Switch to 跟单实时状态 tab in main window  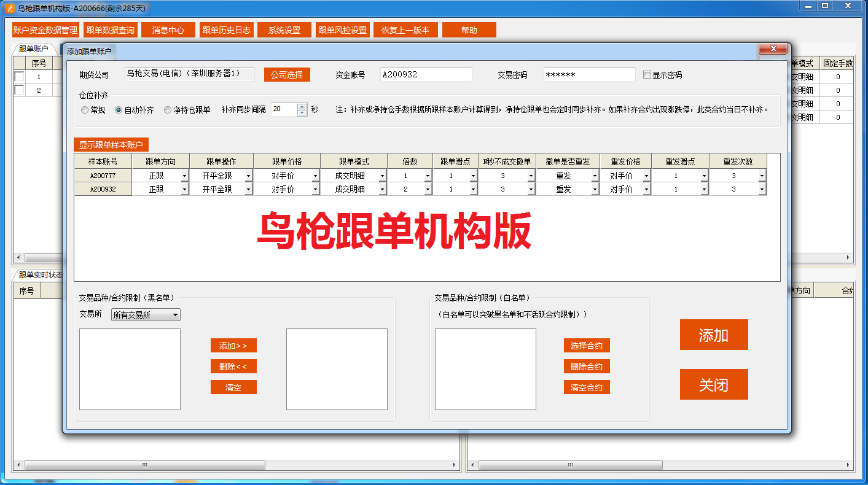tap(38, 275)
